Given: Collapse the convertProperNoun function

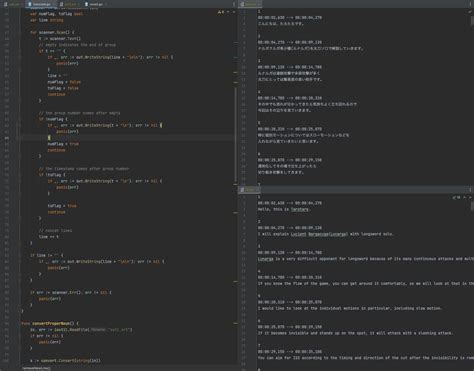Looking at the screenshot, I should coord(20,323).
